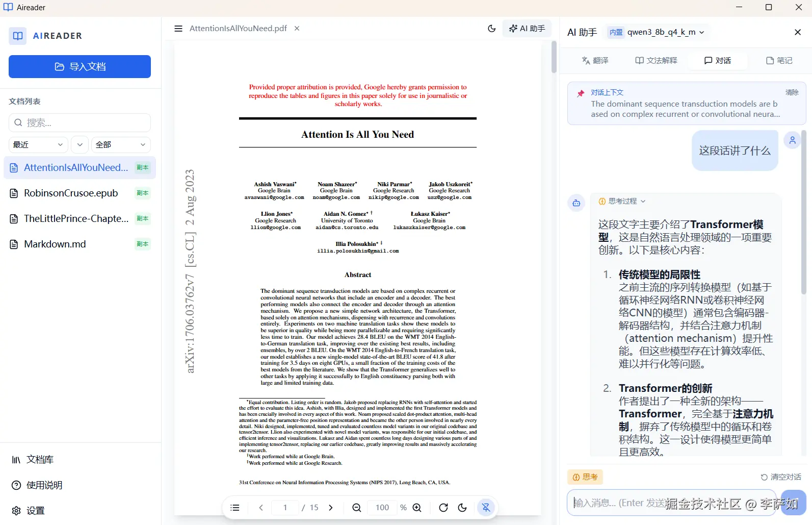Click the 副本 tag on TheLittlePrince-Chapter

tap(143, 218)
